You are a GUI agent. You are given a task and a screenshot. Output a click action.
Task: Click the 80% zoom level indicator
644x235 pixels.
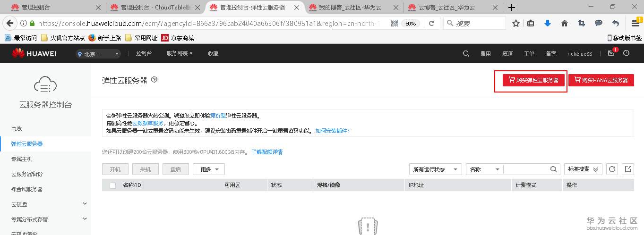point(411,23)
